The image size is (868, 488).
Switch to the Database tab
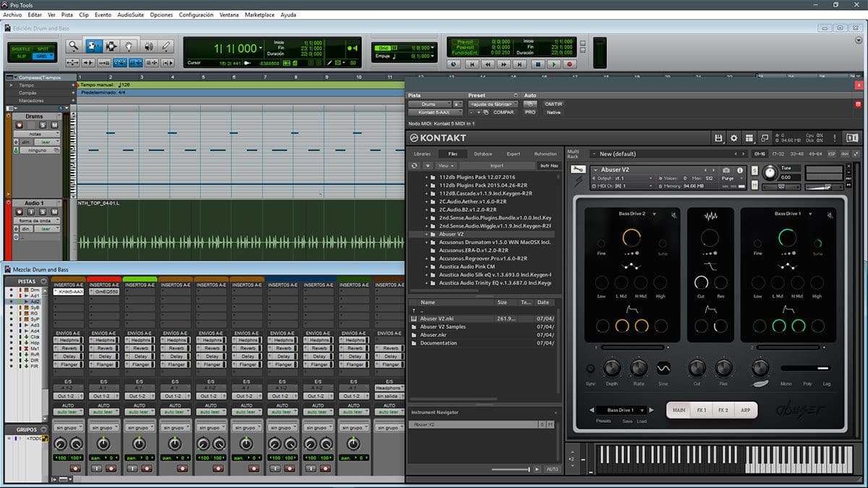[x=482, y=154]
